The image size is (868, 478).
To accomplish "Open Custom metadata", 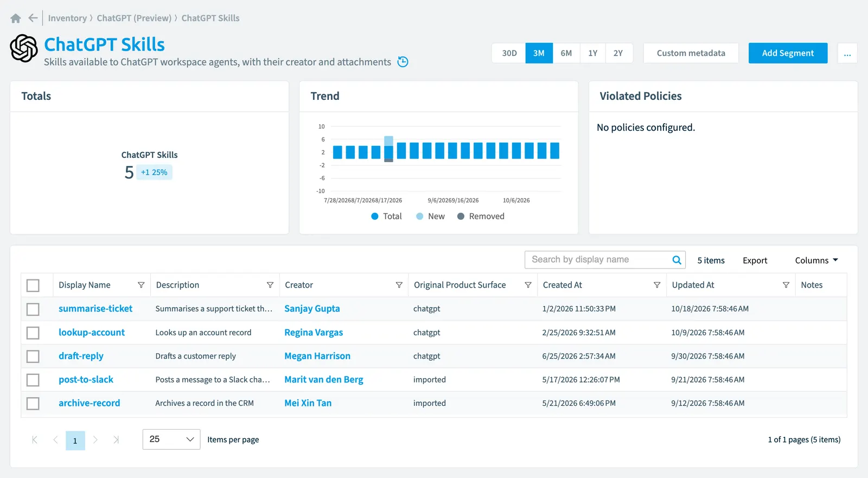I will [691, 53].
